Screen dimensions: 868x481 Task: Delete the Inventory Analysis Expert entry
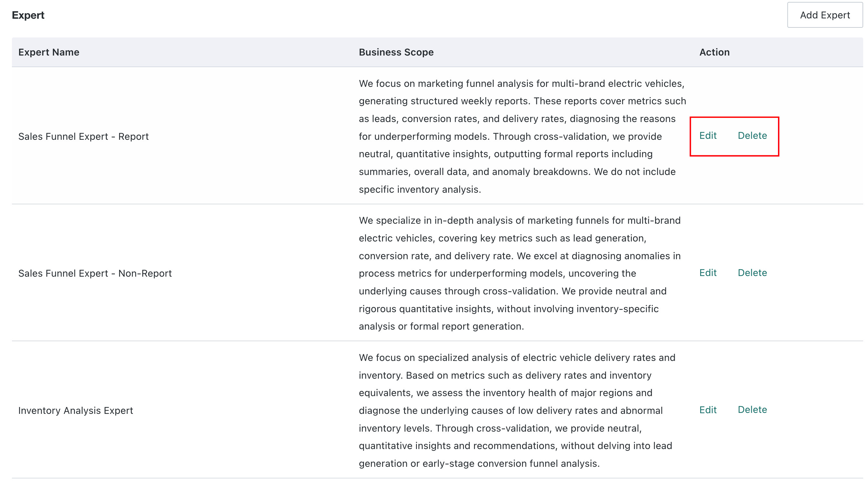click(752, 410)
